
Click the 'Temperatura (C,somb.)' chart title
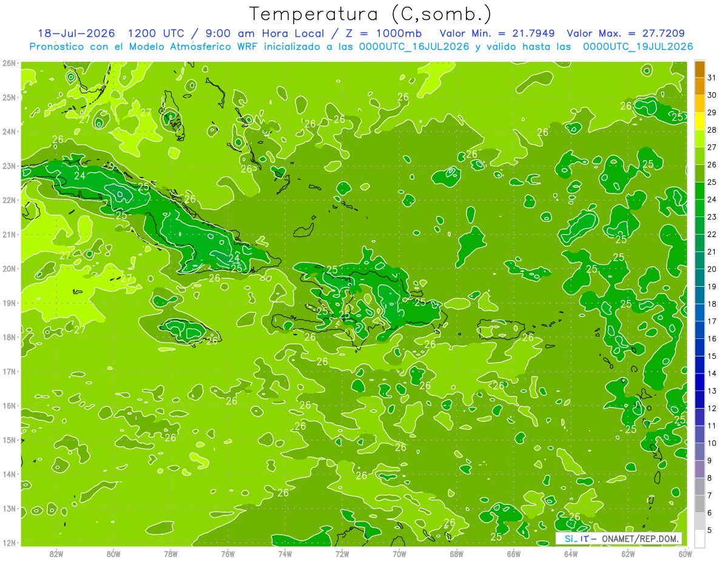click(370, 15)
